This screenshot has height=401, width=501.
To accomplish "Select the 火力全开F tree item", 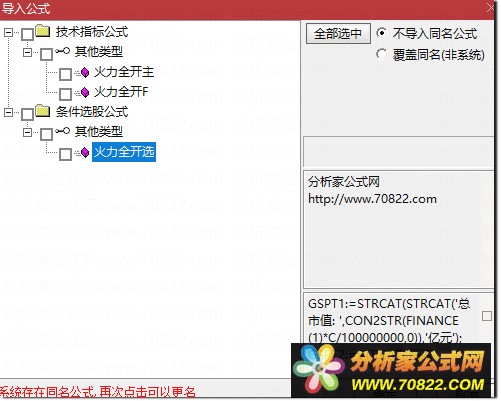I will pos(121,92).
